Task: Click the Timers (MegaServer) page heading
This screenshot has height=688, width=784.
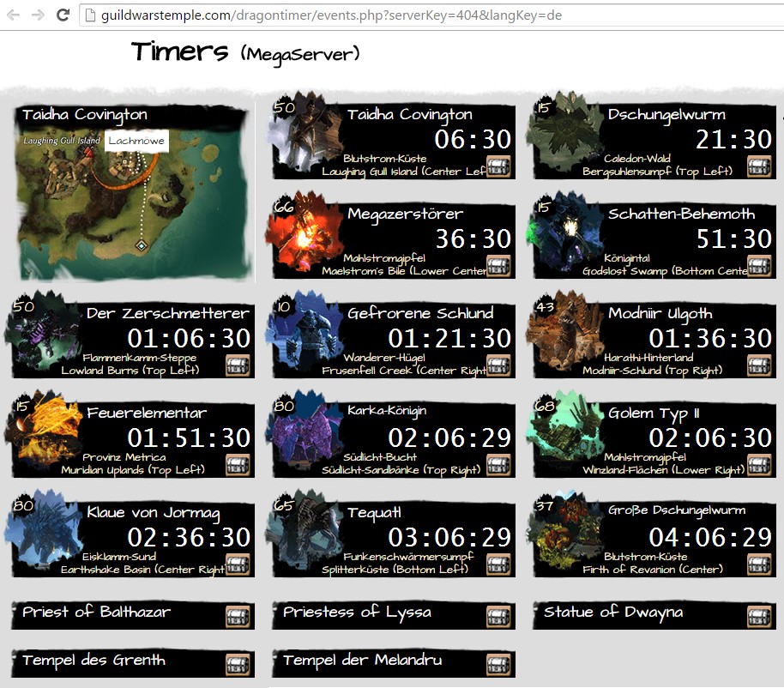Action: tap(245, 53)
